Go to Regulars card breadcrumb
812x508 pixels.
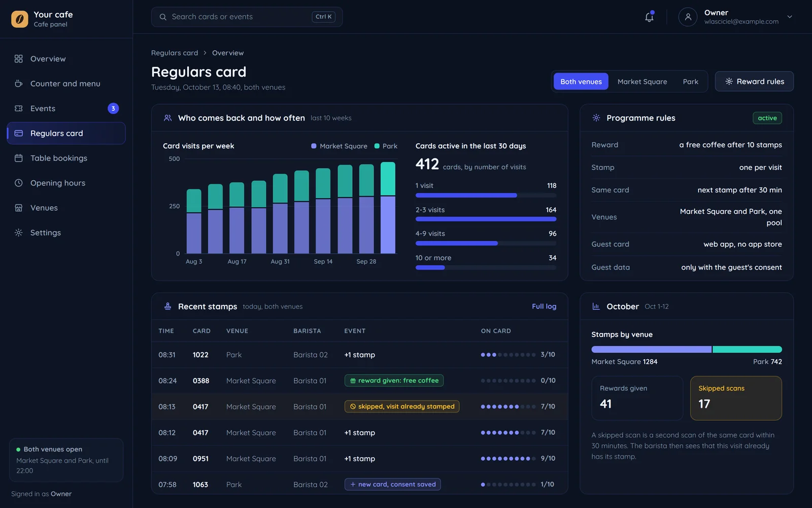click(175, 53)
